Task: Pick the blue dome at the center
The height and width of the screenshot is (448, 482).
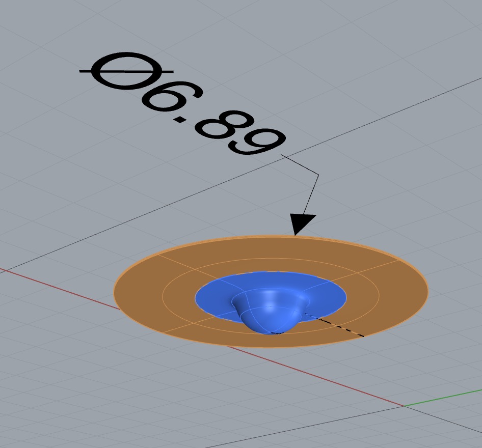Action: pyautogui.click(x=270, y=312)
